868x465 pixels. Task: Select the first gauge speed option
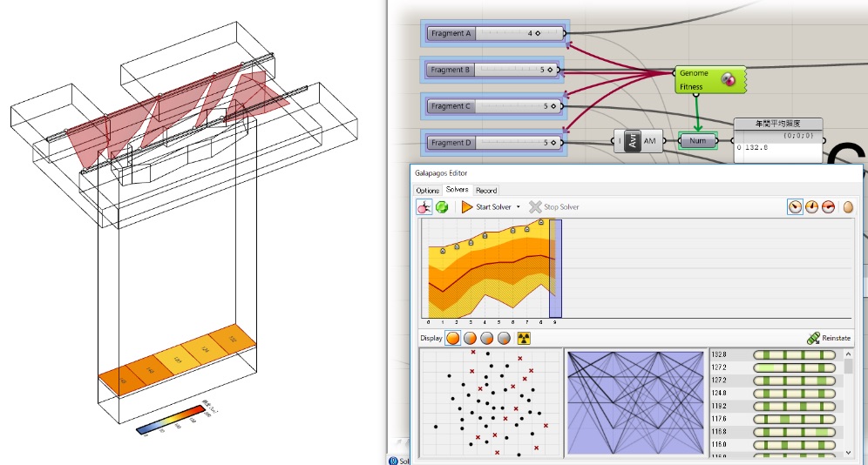pyautogui.click(x=795, y=207)
